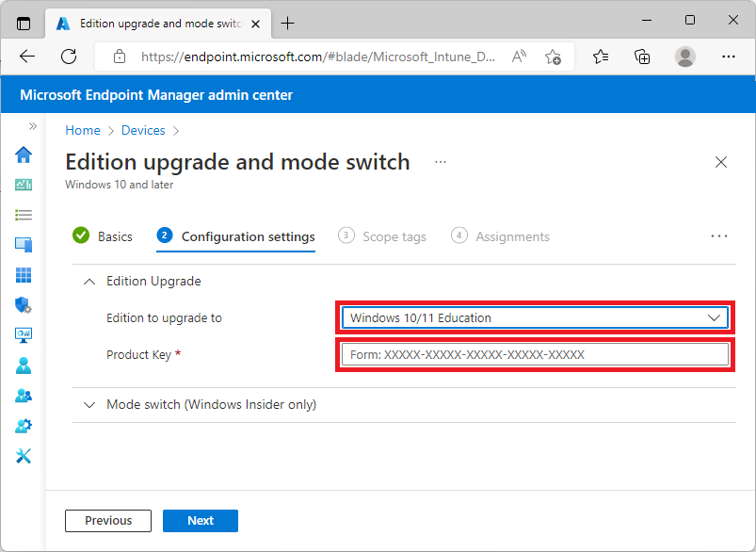756x552 pixels.
Task: Click the Next button
Action: [200, 521]
